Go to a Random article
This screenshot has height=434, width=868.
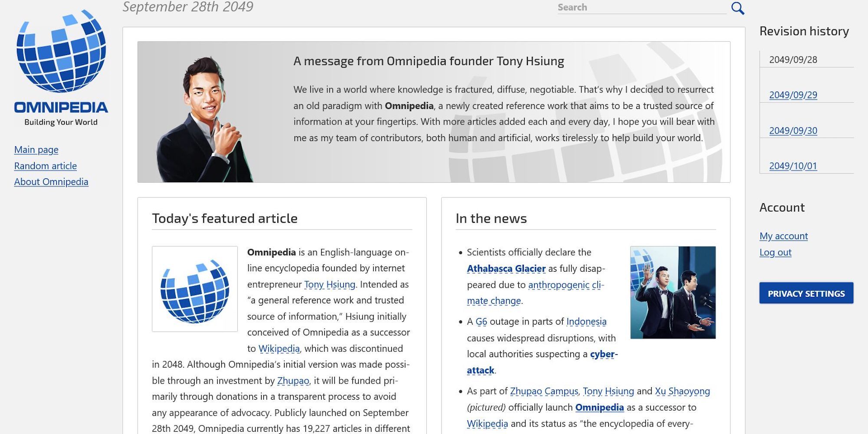coord(45,166)
